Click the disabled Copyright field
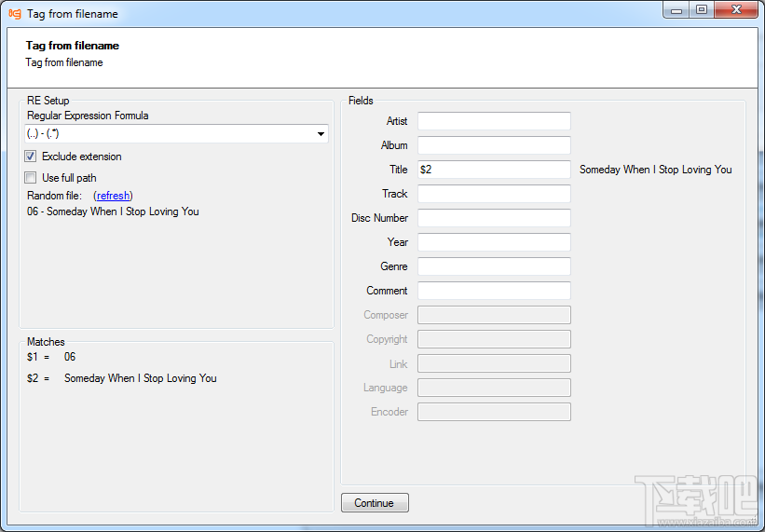The image size is (765, 532). [494, 339]
